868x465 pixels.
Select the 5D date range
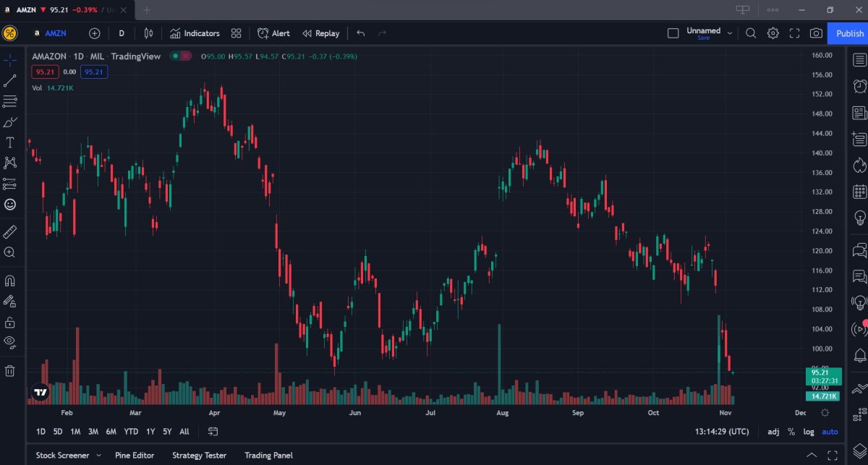click(x=58, y=432)
